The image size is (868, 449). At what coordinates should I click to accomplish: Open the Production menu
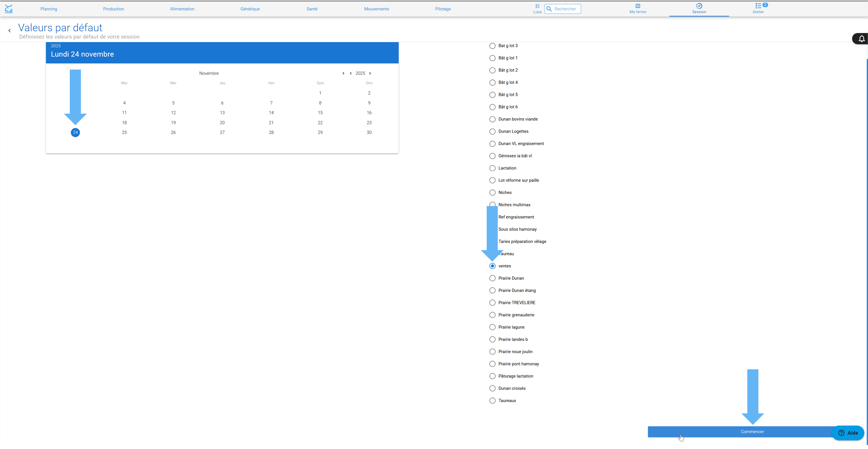point(114,9)
